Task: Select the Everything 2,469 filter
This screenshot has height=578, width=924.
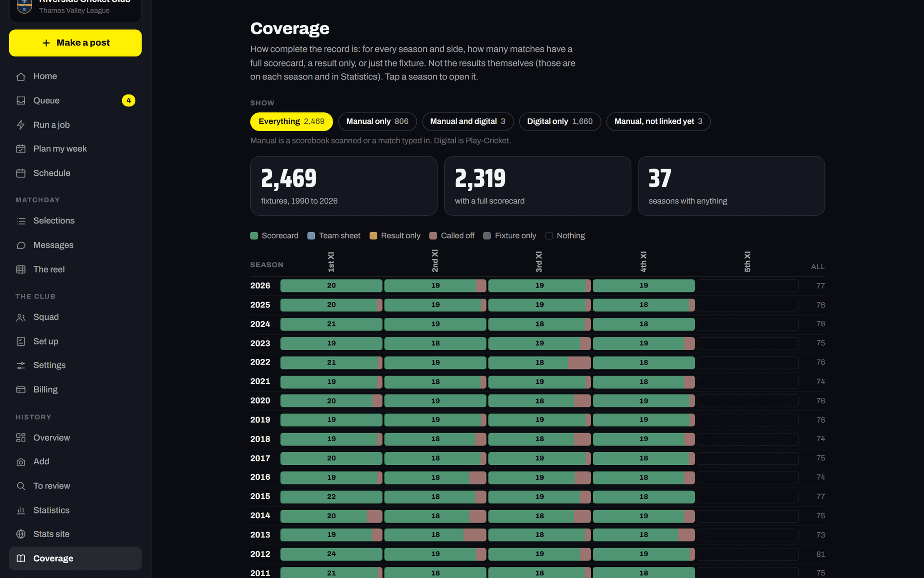Action: 291,121
